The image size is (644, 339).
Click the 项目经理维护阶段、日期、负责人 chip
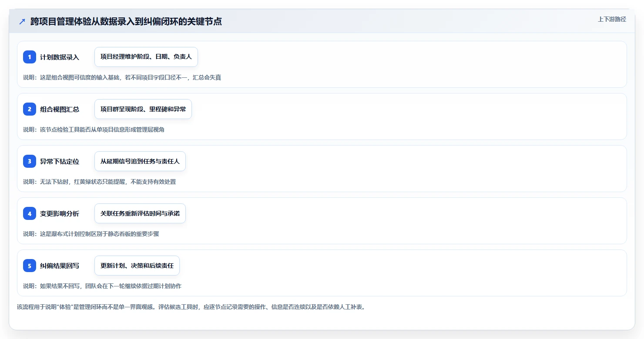(x=146, y=57)
